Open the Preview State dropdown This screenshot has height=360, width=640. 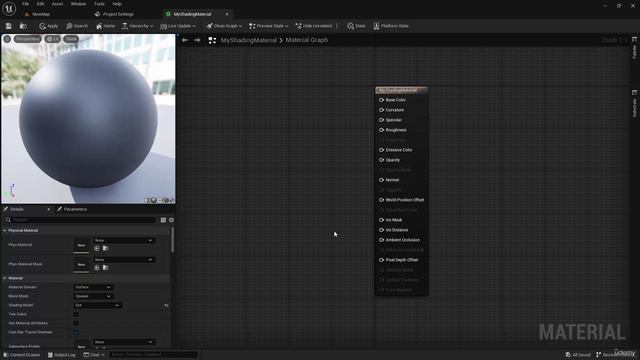tap(269, 26)
